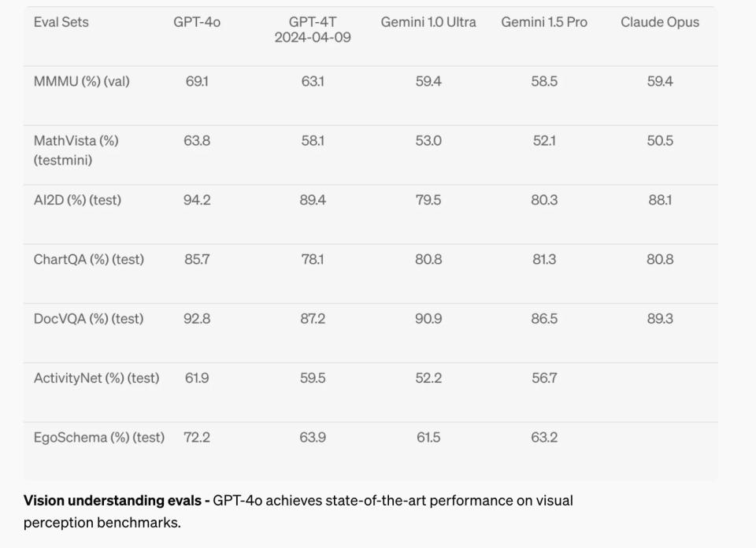Select Claude Opus DocVQA score 89.3
756x548 pixels.
coord(660,319)
